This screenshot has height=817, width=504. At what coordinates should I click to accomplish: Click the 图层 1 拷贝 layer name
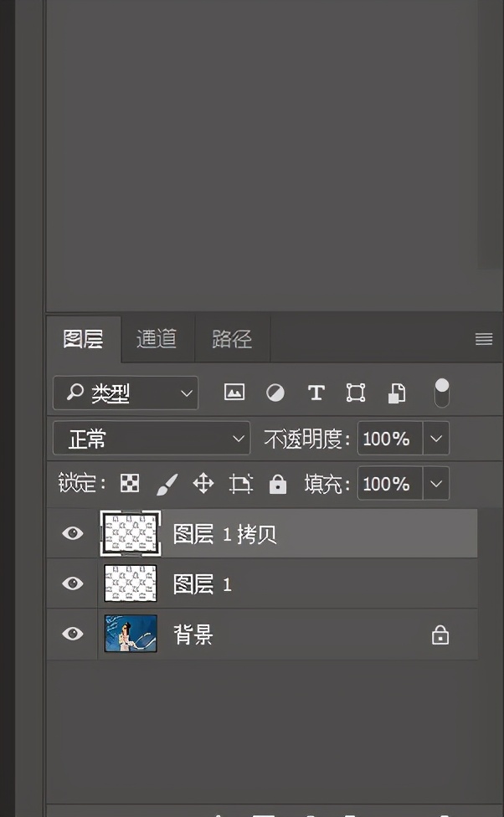[224, 534]
